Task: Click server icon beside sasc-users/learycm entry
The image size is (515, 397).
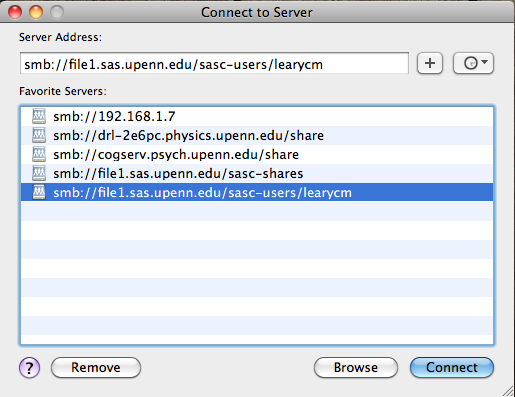Action: (x=39, y=192)
